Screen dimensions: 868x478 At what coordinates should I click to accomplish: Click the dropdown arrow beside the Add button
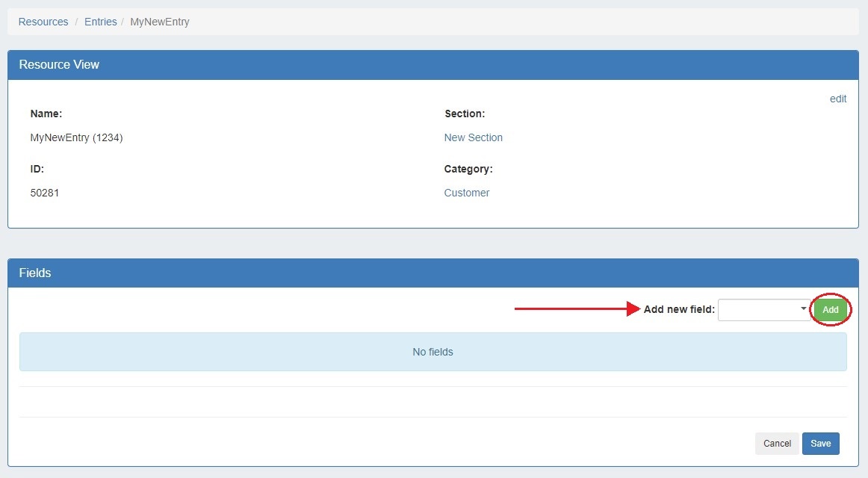[x=803, y=308]
